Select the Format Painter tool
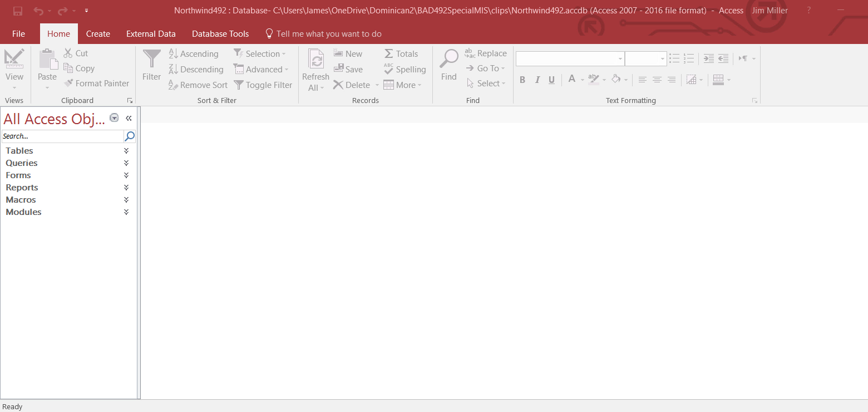Viewport: 868px width, 412px height. 96,84
